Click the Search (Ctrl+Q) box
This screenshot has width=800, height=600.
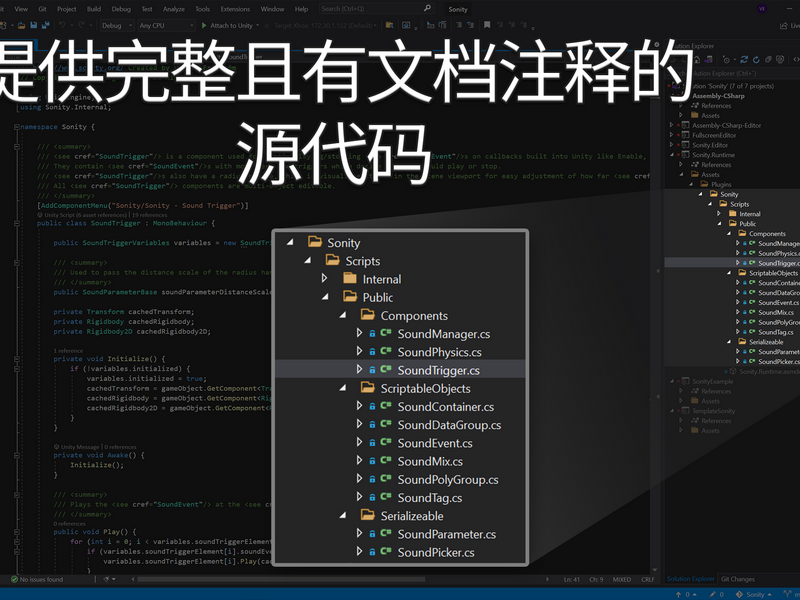(x=376, y=9)
